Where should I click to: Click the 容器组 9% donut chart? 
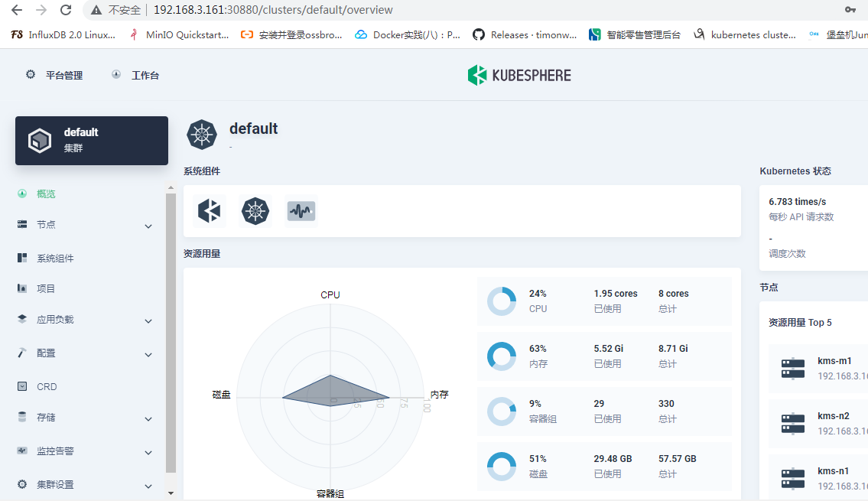pyautogui.click(x=502, y=412)
